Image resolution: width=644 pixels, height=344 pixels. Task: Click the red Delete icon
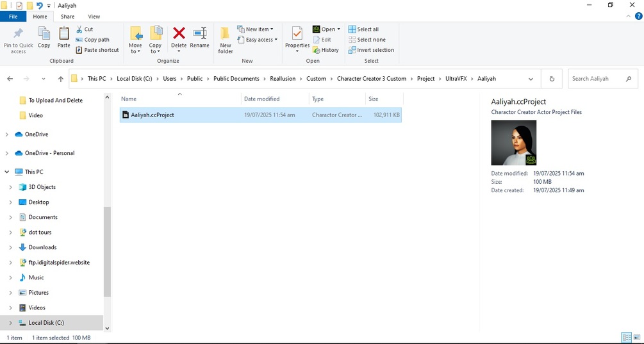click(x=179, y=33)
